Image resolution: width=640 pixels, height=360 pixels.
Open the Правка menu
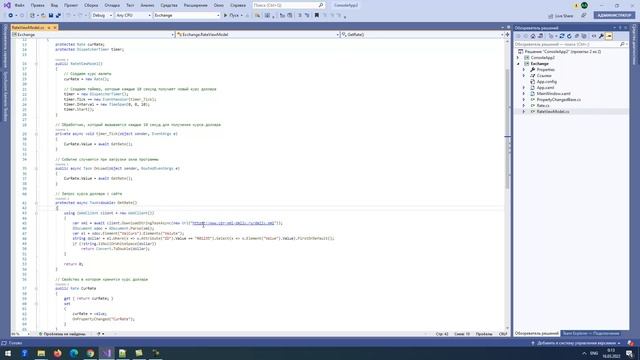coord(38,5)
